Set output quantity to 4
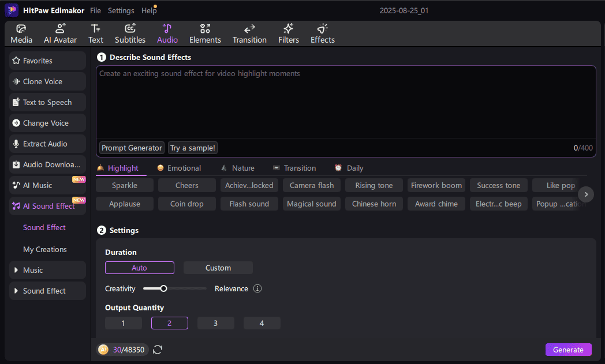The width and height of the screenshot is (605, 364). point(262,323)
